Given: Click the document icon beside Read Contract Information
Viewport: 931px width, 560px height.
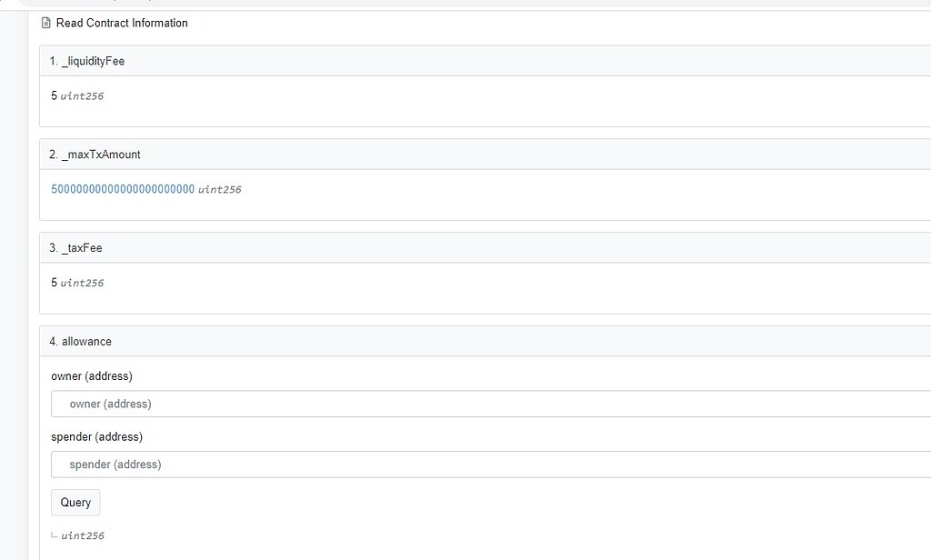Looking at the screenshot, I should pos(45,23).
